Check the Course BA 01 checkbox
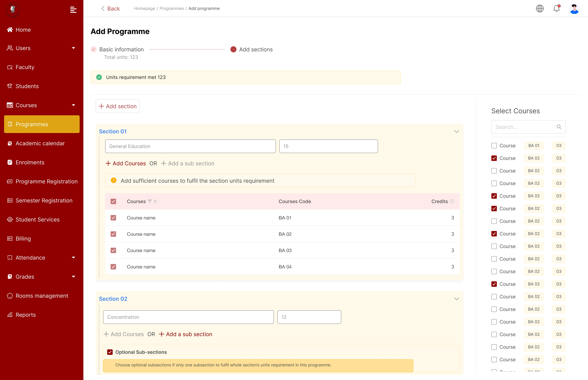Screen dimensions: 588x380 tap(494, 146)
